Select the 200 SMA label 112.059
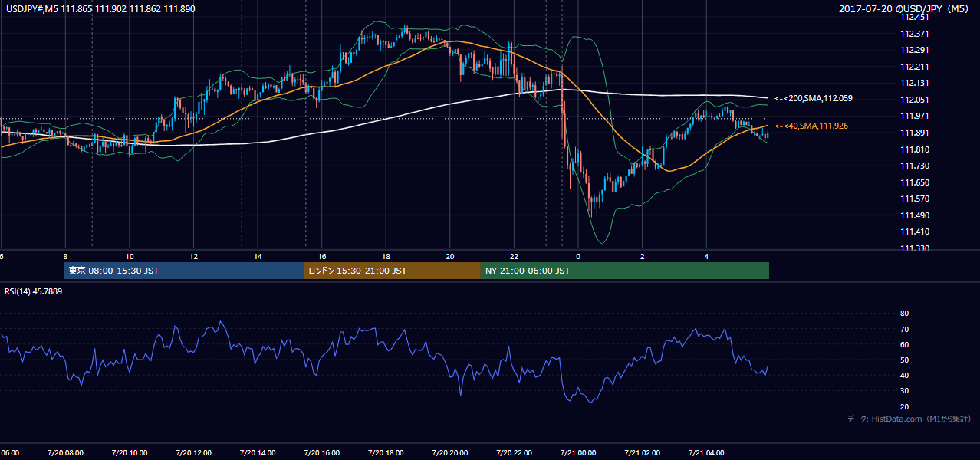Image resolution: width=980 pixels, height=460 pixels. 814,99
